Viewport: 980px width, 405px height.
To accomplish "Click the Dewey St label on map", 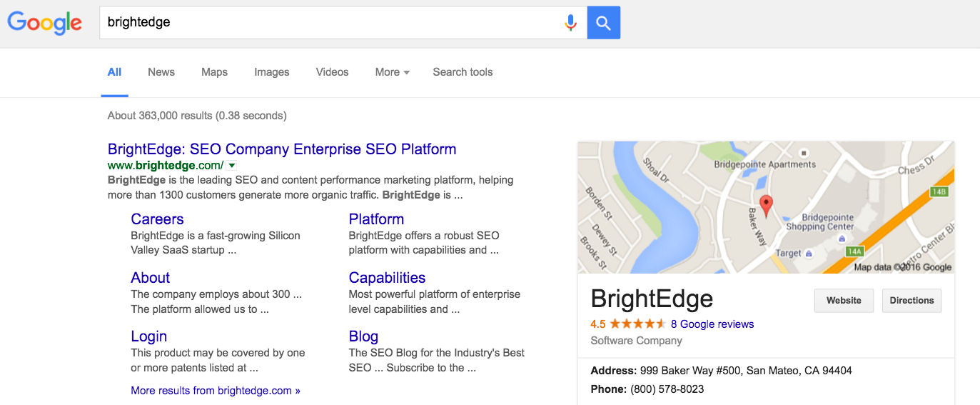I will [603, 239].
